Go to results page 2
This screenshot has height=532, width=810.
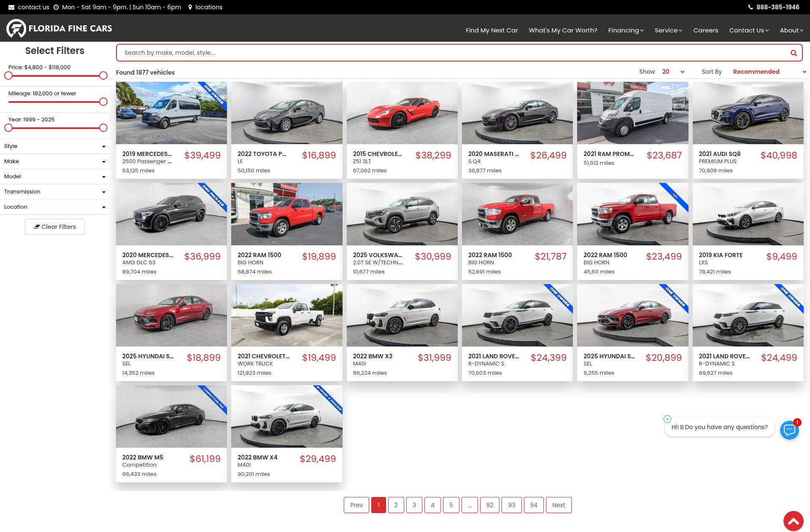pos(396,505)
